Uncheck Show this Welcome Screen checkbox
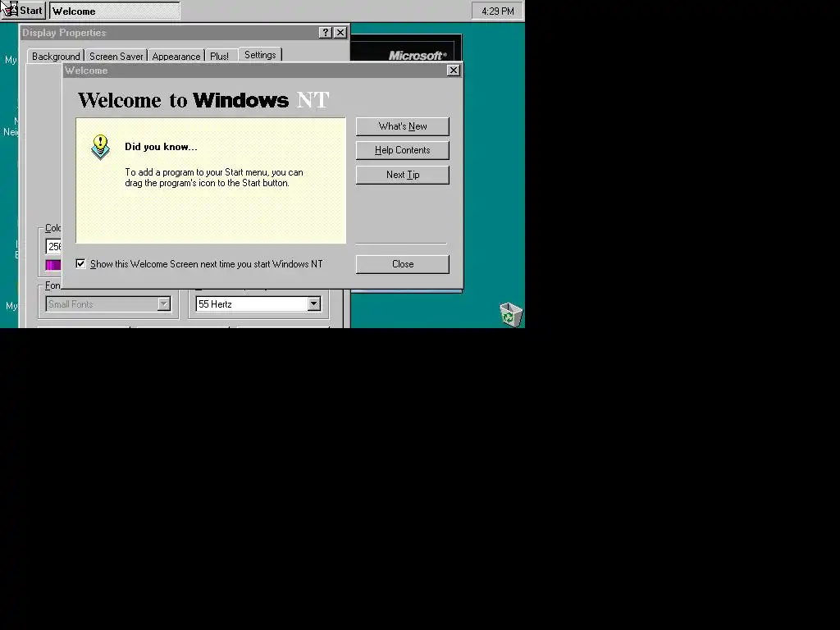This screenshot has width=840, height=630. pyautogui.click(x=80, y=263)
